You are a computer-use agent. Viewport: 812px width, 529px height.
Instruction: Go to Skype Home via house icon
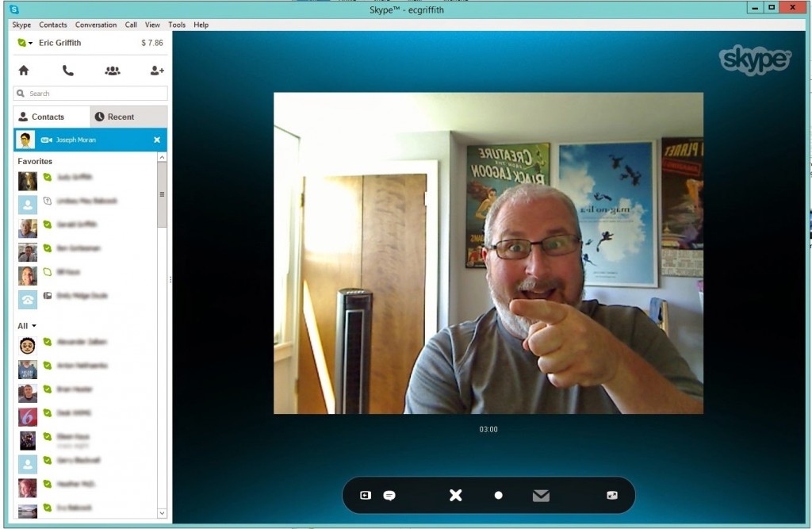tap(24, 71)
